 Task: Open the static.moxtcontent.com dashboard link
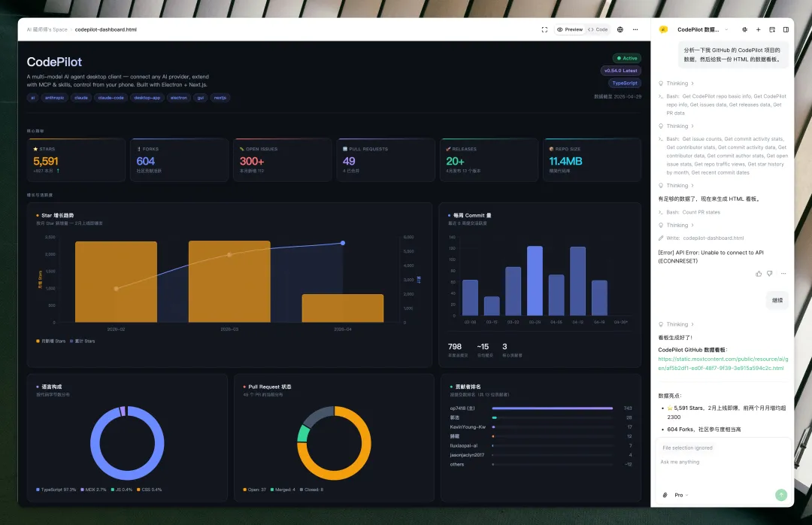(723, 364)
